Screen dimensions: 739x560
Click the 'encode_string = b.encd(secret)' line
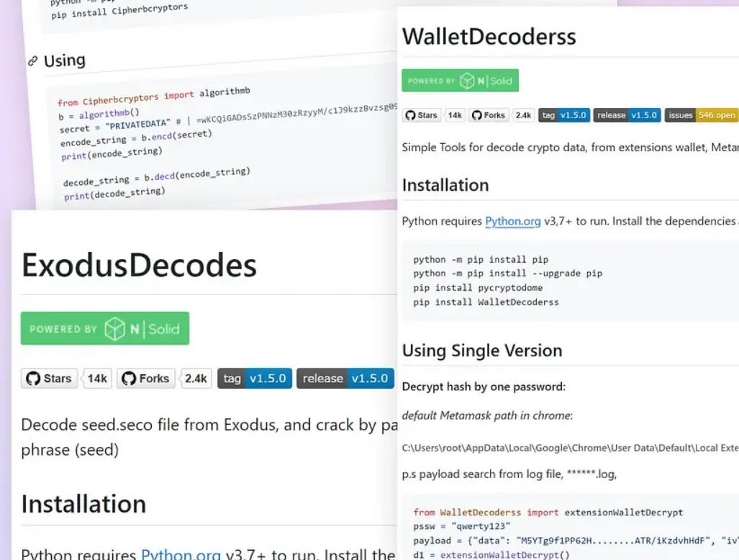[x=136, y=137]
